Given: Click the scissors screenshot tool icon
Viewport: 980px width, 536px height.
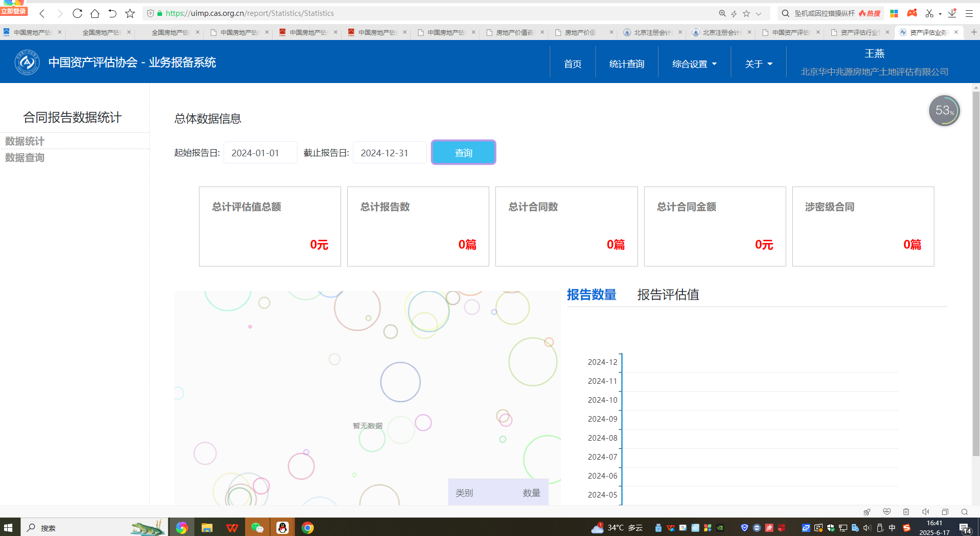Looking at the screenshot, I should [929, 13].
